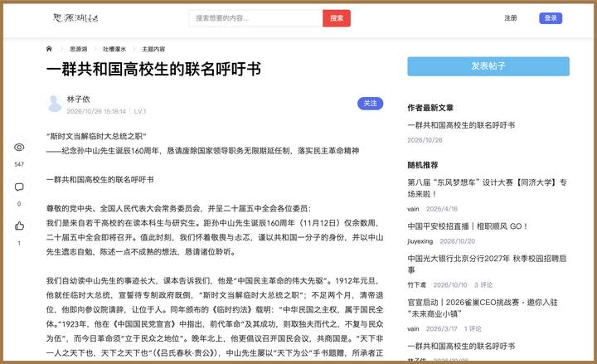Image resolution: width=597 pixels, height=364 pixels.
Task: Click the 作者最新文章 heading
Action: coord(430,108)
